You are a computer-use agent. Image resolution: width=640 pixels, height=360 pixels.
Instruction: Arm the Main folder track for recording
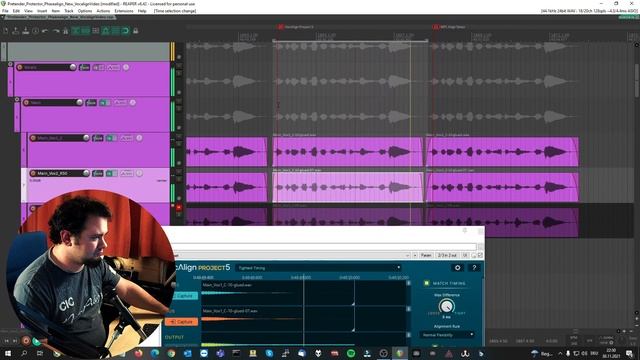(x=27, y=102)
